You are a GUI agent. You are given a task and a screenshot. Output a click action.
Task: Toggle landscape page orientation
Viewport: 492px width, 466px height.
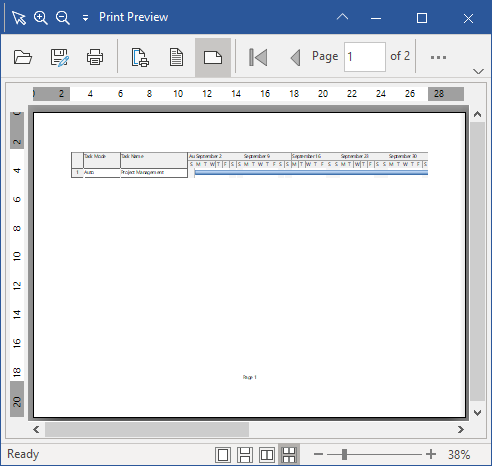click(x=213, y=57)
